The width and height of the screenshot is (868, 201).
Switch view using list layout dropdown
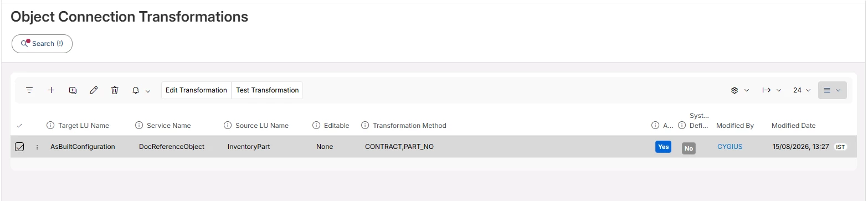[832, 90]
